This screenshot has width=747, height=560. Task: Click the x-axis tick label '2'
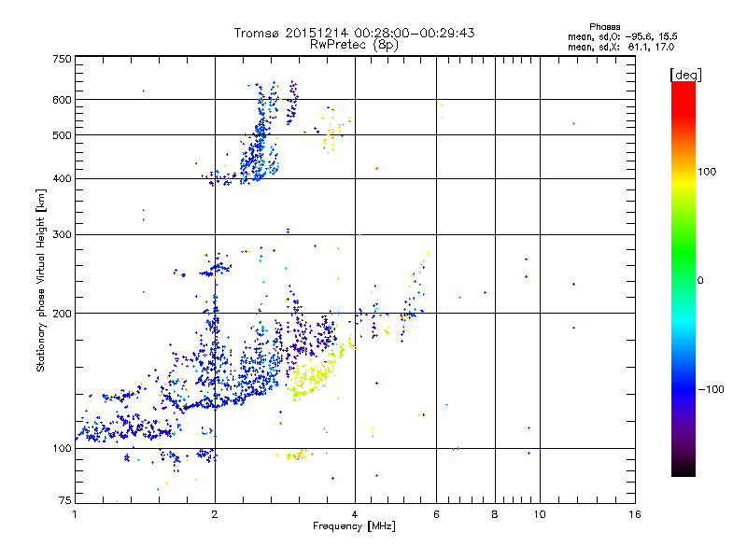[215, 514]
